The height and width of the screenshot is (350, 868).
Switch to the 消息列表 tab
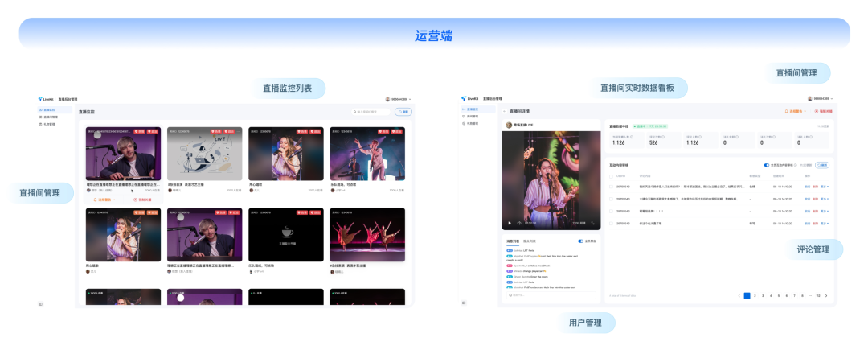coord(513,241)
